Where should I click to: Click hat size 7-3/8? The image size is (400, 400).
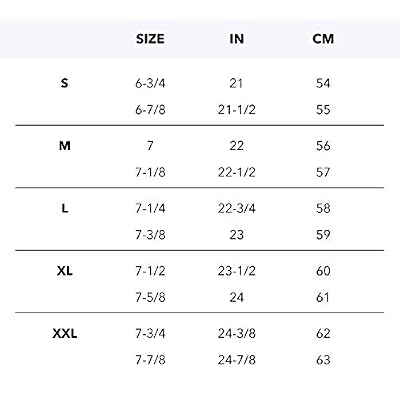point(150,235)
